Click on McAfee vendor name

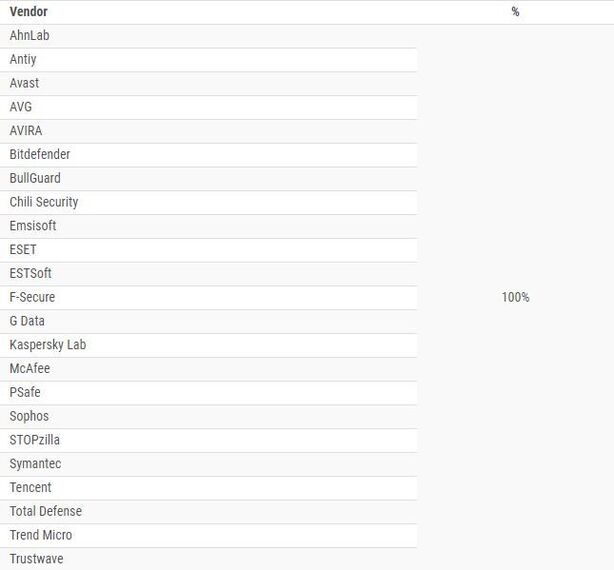[x=29, y=369]
